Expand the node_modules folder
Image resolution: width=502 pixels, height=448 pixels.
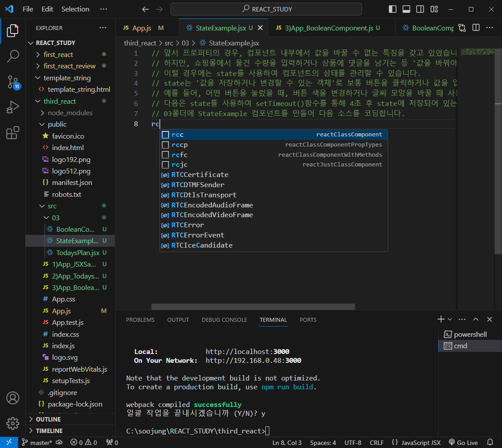pyautogui.click(x=42, y=113)
